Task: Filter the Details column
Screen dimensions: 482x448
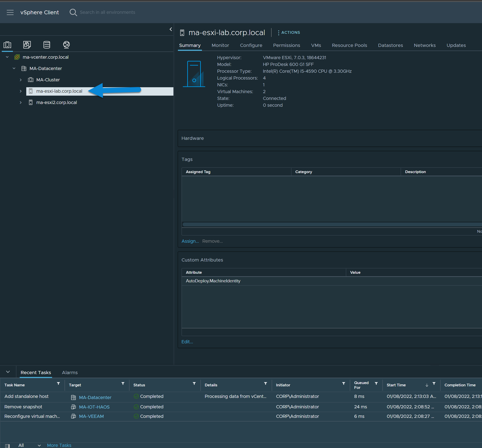Action: pyautogui.click(x=266, y=383)
